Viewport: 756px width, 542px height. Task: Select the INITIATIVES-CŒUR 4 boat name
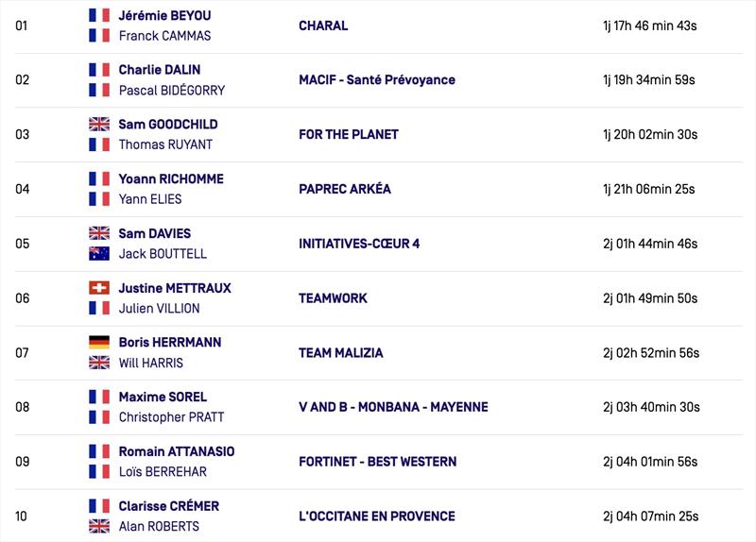(x=359, y=244)
